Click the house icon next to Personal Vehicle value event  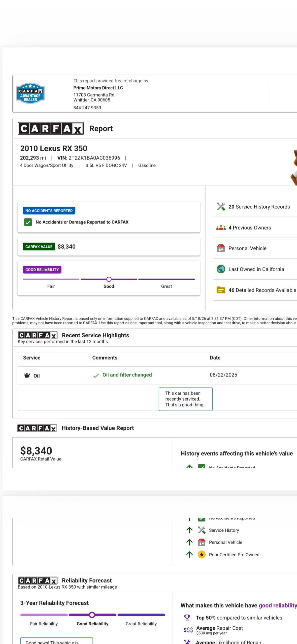[202, 542]
